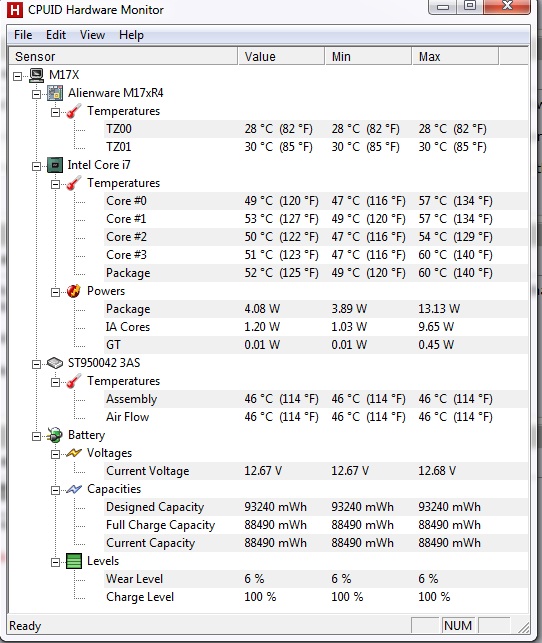
Task: Collapse the ST950042 3AS node
Action: click(x=36, y=364)
